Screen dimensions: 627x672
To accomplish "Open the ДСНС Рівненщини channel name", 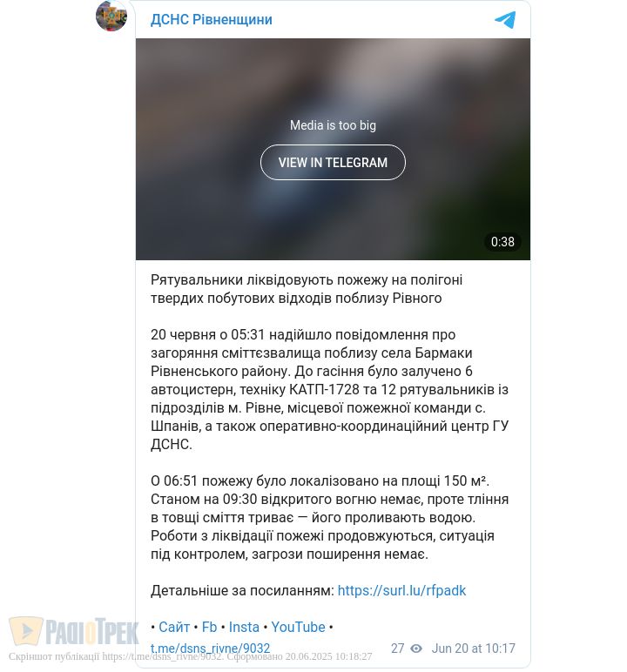I will click(212, 20).
